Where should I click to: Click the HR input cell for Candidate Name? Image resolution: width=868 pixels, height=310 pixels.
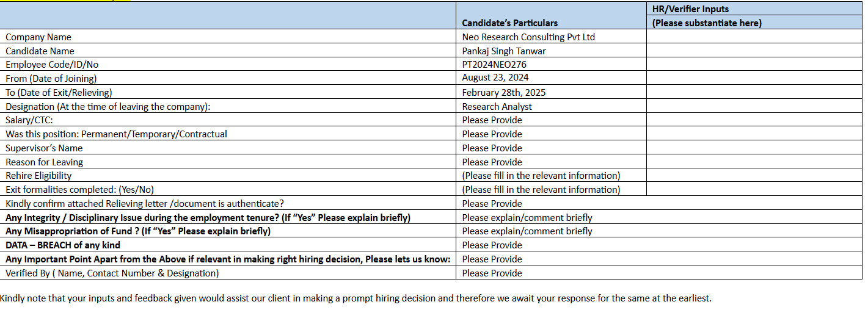[754, 51]
